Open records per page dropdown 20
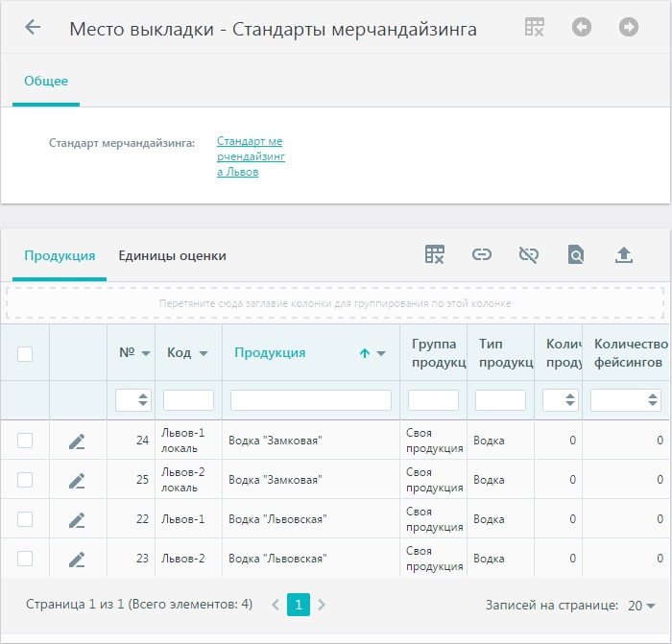The width and height of the screenshot is (672, 644). tap(642, 606)
